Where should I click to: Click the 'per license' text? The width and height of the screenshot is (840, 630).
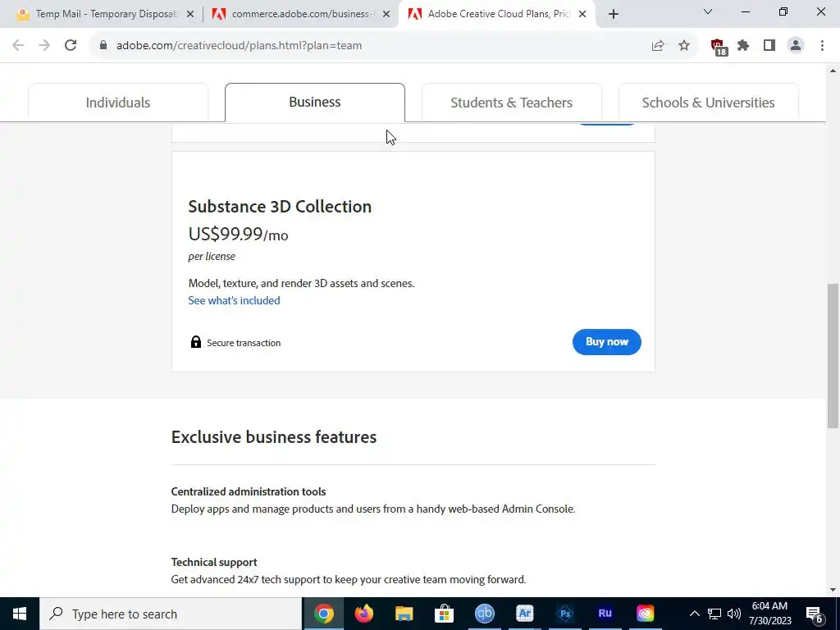pos(212,256)
